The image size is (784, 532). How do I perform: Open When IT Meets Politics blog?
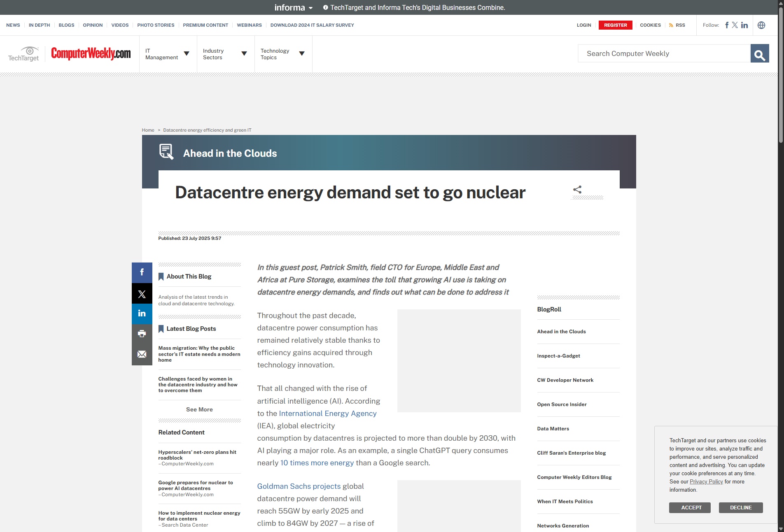[565, 502]
